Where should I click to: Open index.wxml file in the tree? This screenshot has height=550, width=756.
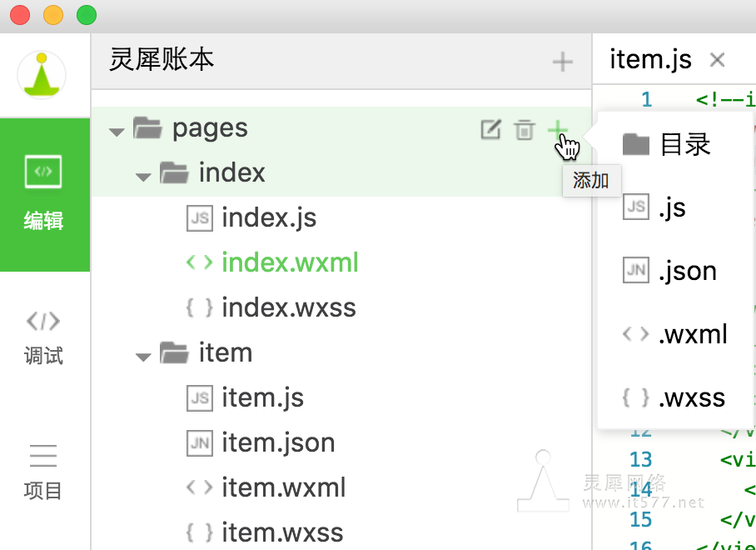[289, 262]
